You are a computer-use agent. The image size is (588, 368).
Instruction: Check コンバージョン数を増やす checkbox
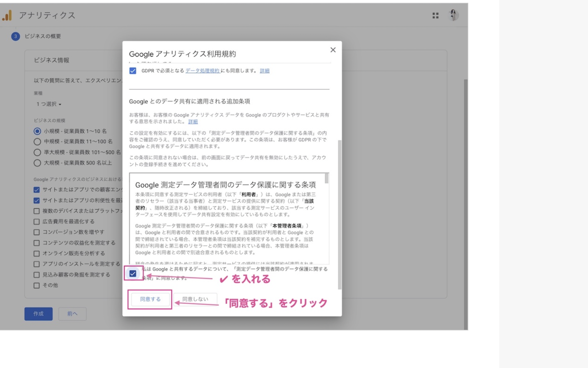click(37, 232)
